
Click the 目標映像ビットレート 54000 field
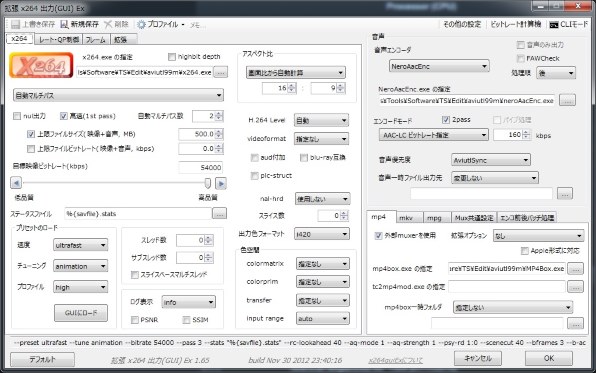point(201,167)
